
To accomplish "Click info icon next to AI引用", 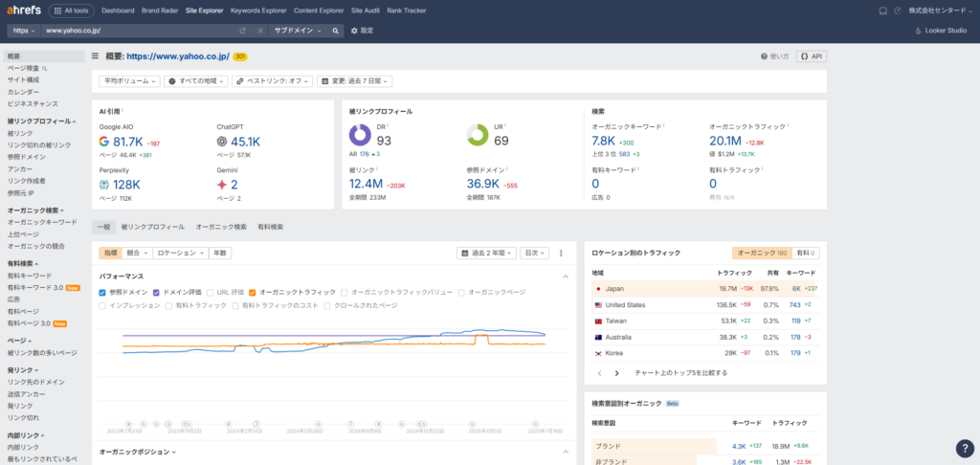I will point(122,111).
